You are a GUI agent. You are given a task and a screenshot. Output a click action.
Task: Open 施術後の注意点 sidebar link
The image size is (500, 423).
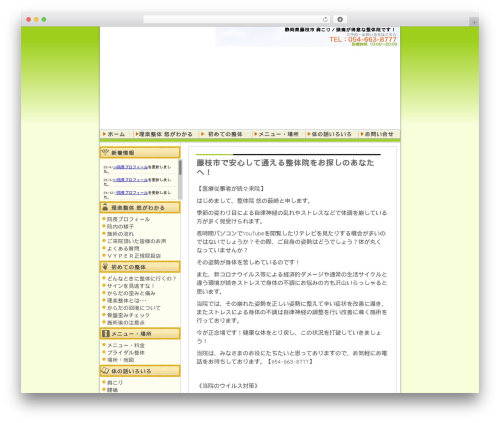click(x=126, y=322)
